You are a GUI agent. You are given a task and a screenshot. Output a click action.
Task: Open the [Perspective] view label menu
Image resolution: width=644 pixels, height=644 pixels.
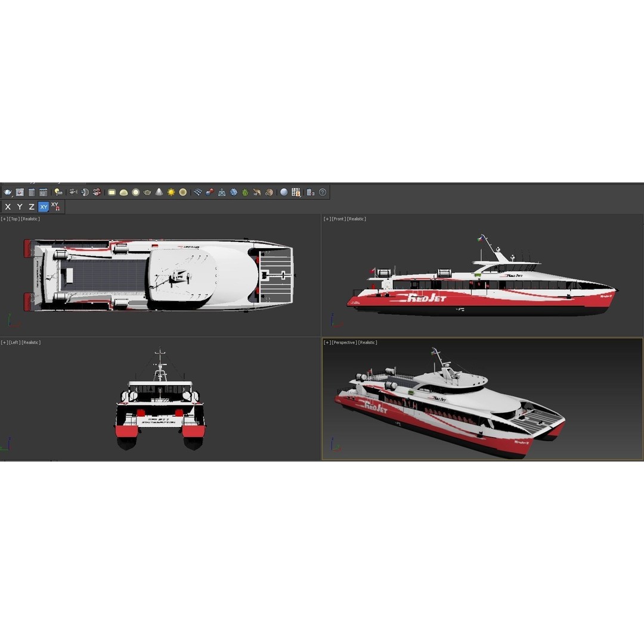[345, 342]
